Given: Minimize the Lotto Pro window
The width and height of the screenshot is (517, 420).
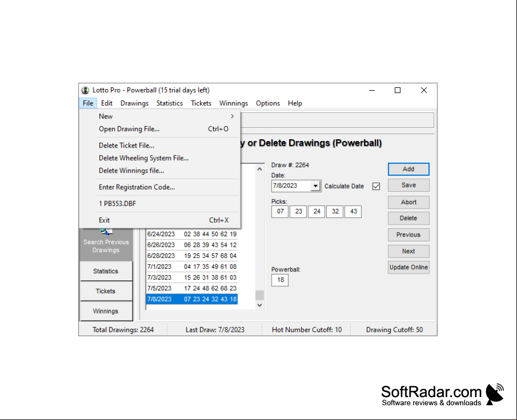Looking at the screenshot, I should 372,90.
